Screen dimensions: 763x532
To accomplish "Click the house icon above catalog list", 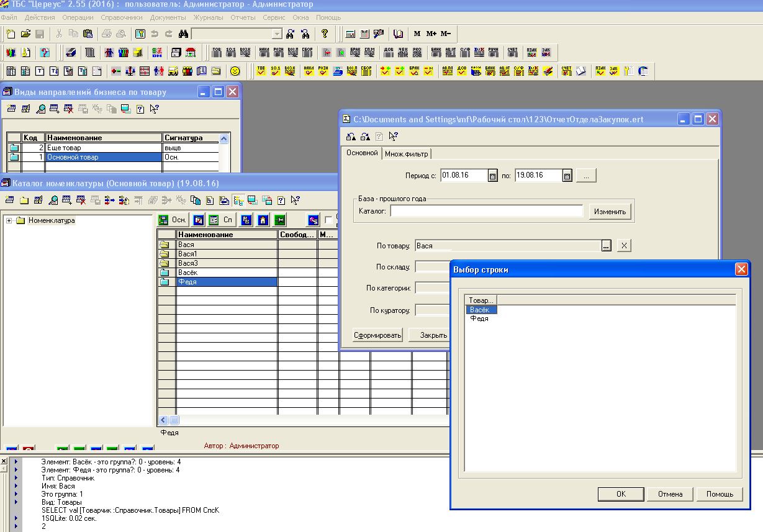I will [x=263, y=220].
